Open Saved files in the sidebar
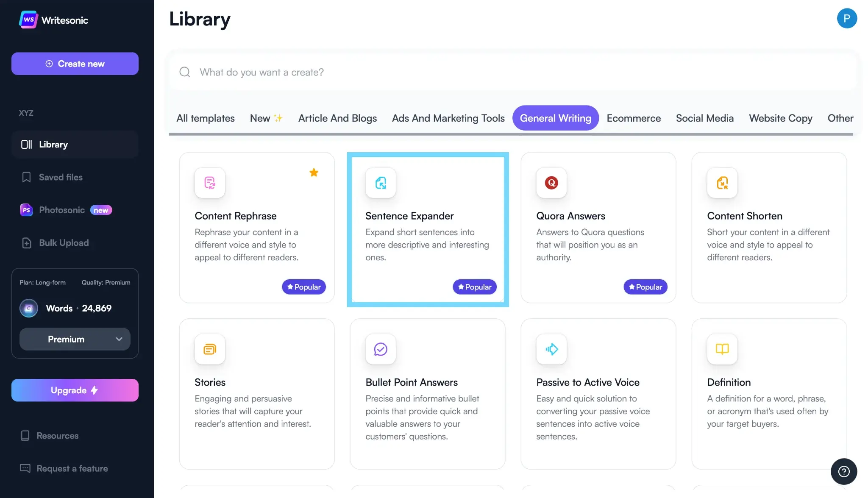 point(61,177)
